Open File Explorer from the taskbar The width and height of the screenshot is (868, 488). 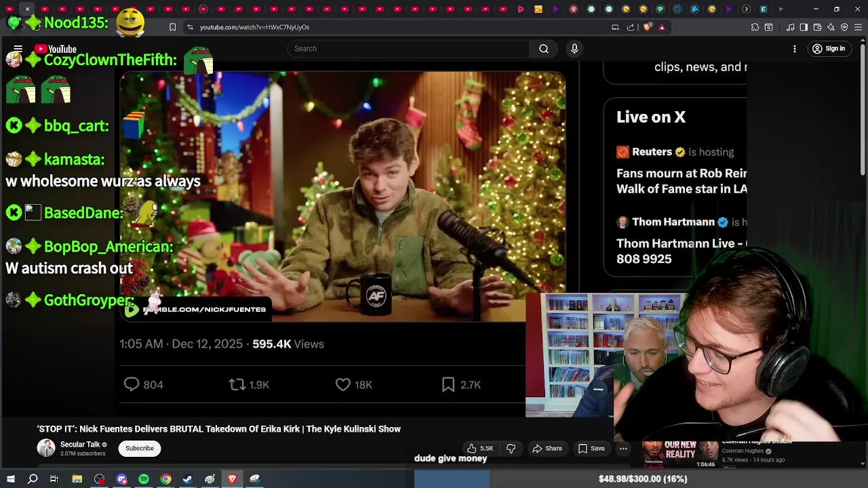[x=77, y=479]
